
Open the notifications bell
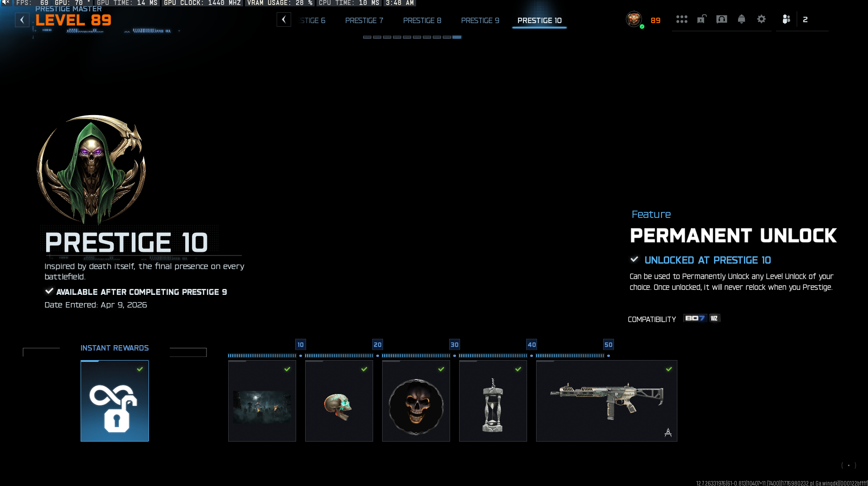click(741, 19)
